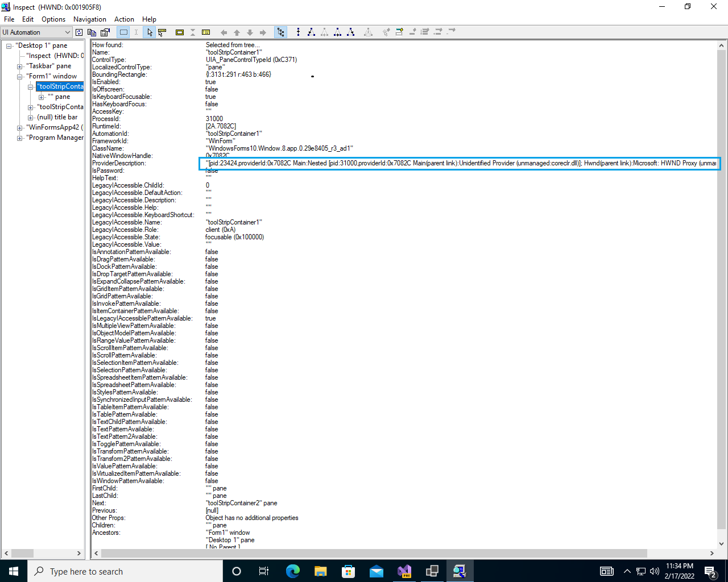Toggle the Watch Cursor arrow button
The height and width of the screenshot is (582, 728).
click(x=150, y=32)
